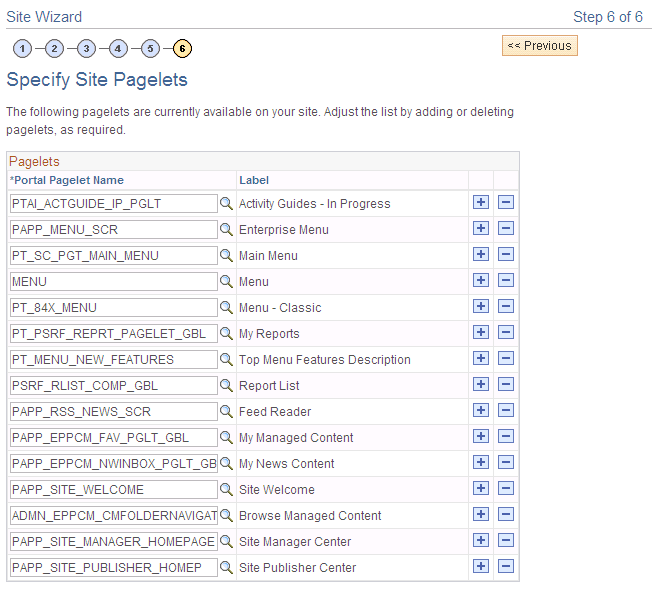Image resolution: width=655 pixels, height=590 pixels.
Task: Go back with the Previous button
Action: pyautogui.click(x=540, y=46)
